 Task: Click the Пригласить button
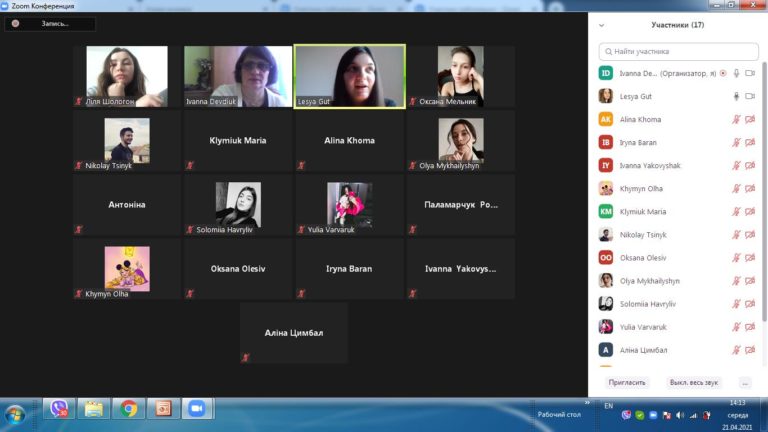coord(627,383)
